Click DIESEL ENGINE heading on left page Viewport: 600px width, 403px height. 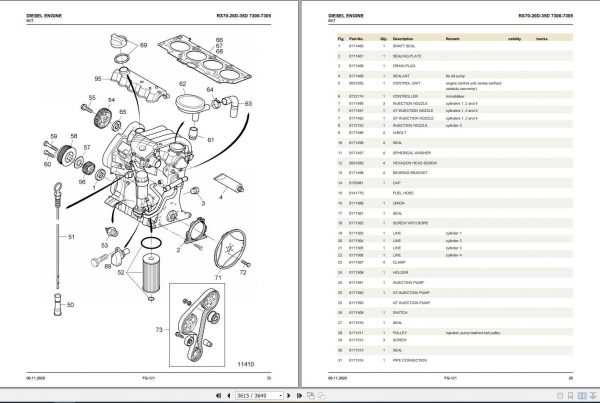(44, 16)
